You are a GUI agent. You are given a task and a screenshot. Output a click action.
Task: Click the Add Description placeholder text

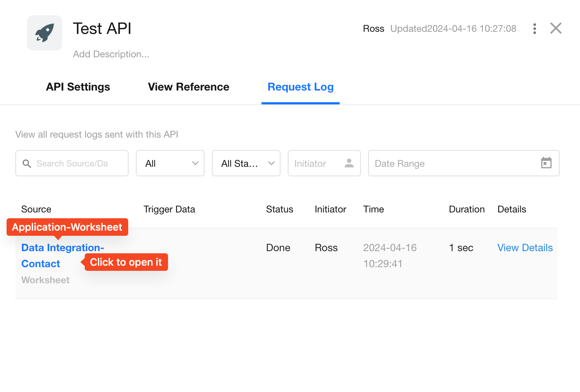pyautogui.click(x=111, y=54)
